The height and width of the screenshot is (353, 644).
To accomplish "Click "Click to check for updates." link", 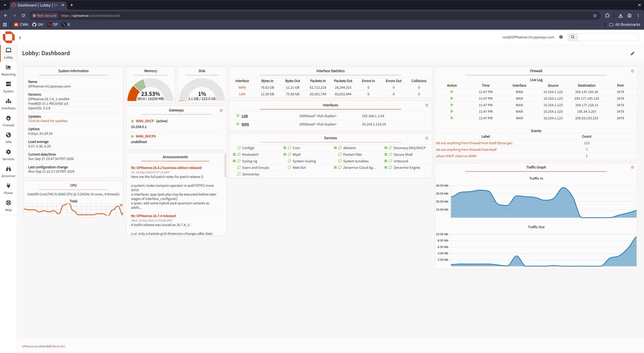I will coord(48,121).
